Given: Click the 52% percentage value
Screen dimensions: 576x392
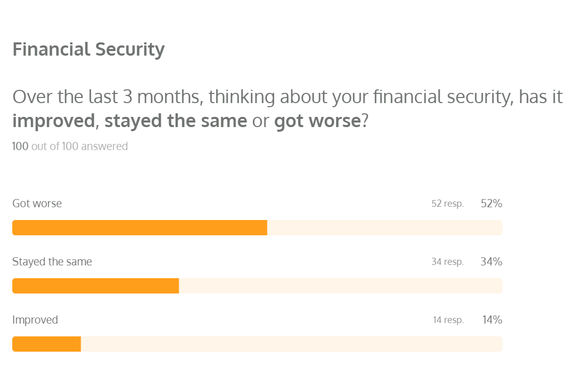Looking at the screenshot, I should 491,204.
